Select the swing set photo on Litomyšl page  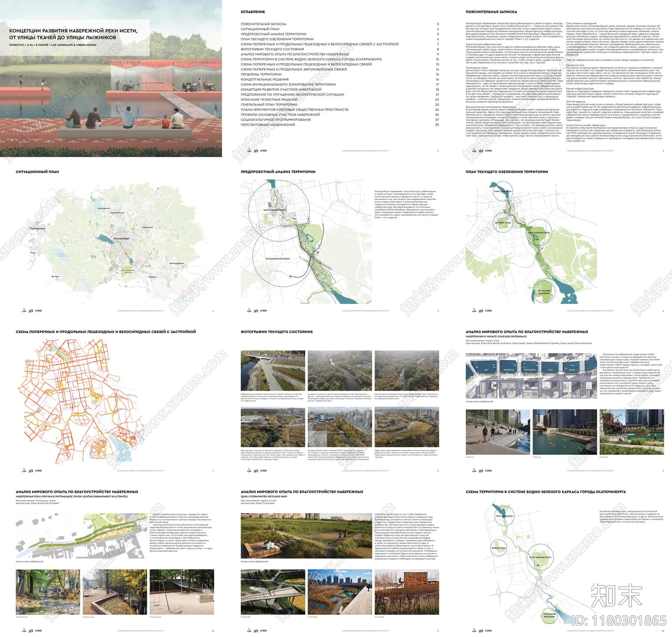(181, 592)
